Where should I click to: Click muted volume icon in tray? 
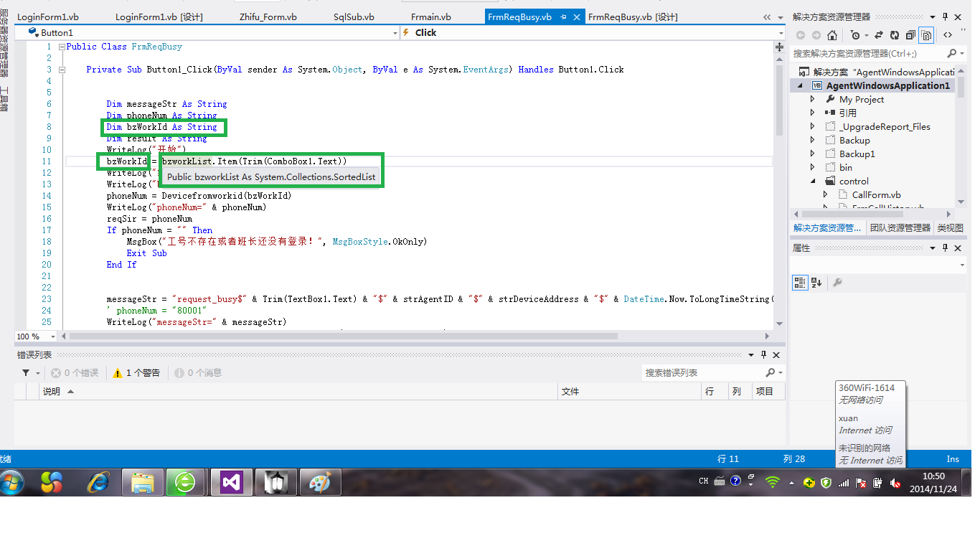[895, 483]
